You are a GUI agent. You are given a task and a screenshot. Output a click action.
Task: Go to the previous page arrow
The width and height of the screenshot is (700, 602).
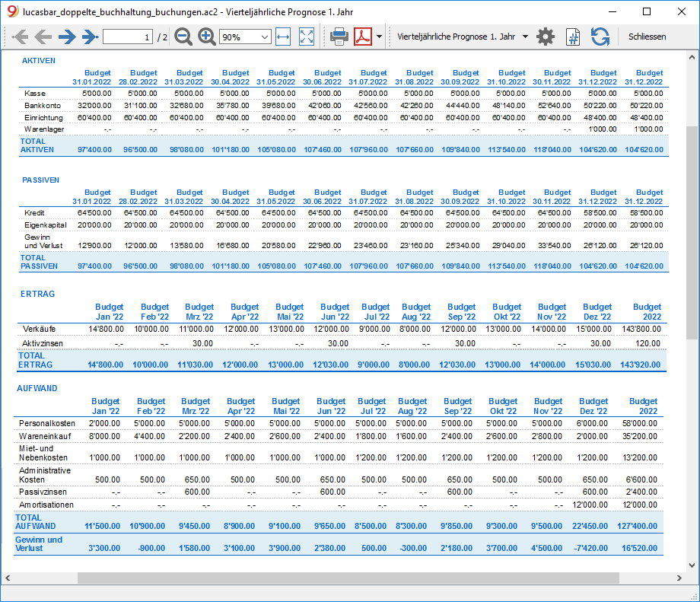43,37
